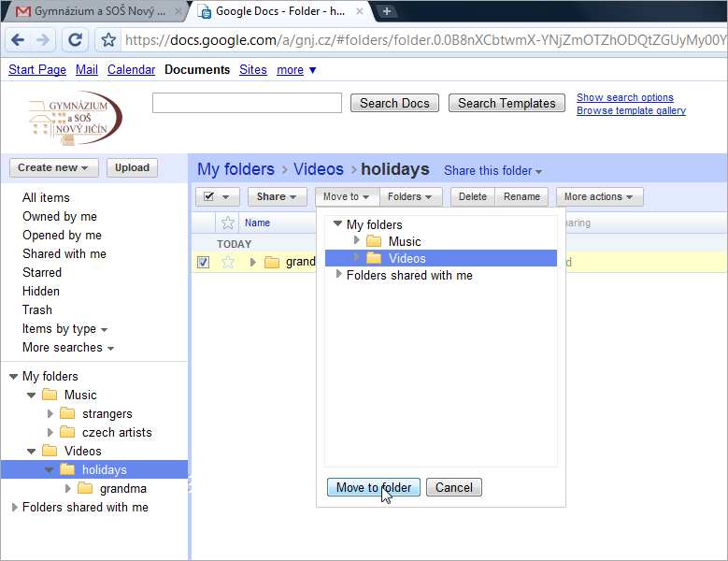Image resolution: width=728 pixels, height=561 pixels.
Task: Click the Search Docs button
Action: click(x=394, y=103)
